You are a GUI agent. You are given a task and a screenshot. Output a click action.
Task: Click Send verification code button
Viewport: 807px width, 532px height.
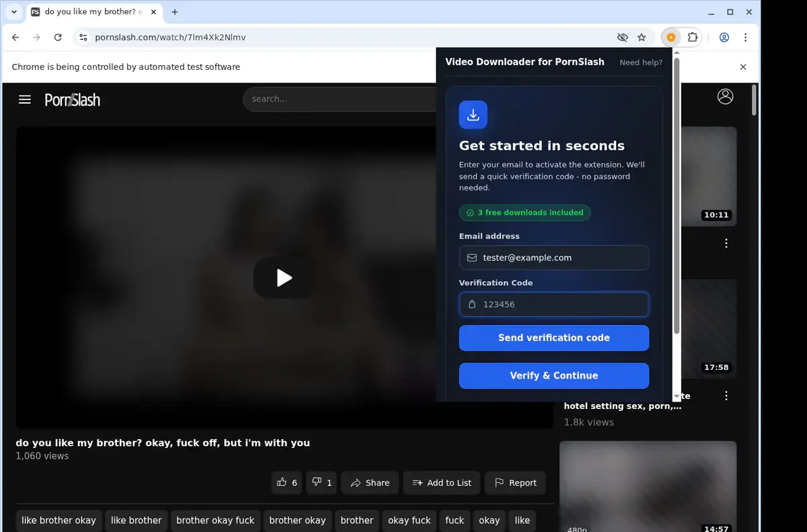pos(554,338)
